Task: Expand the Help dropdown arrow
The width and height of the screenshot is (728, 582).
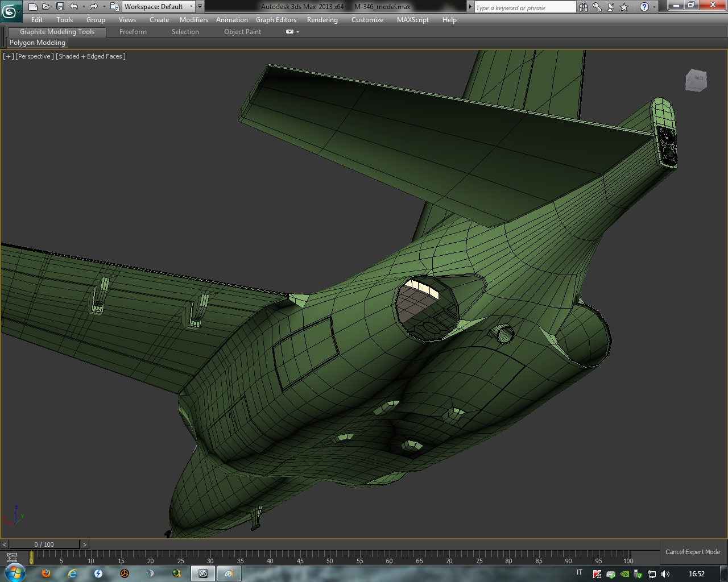Action: point(655,7)
